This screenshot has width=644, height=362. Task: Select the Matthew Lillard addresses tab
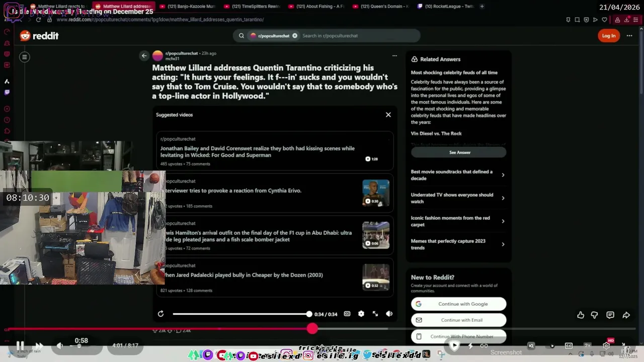tap(124, 7)
